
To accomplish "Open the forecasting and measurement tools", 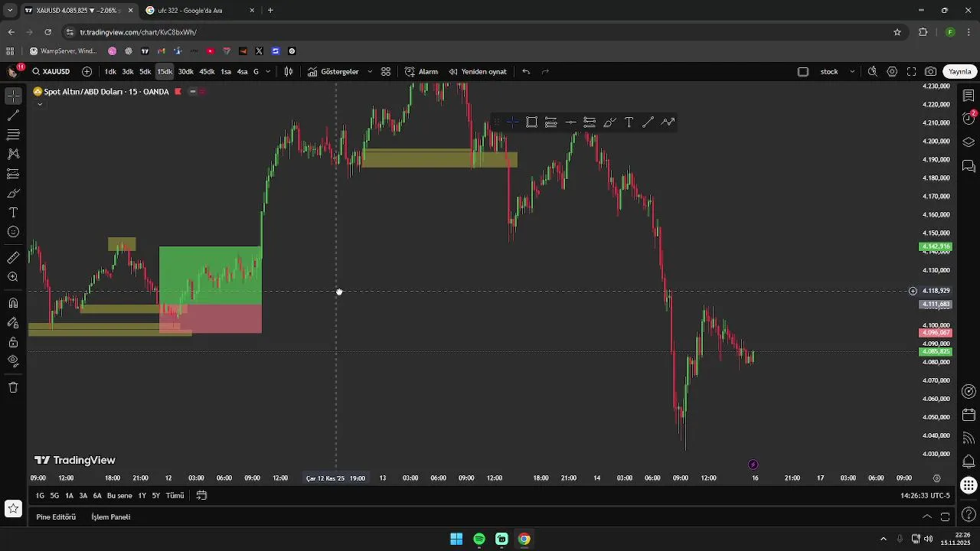I will pos(13,174).
